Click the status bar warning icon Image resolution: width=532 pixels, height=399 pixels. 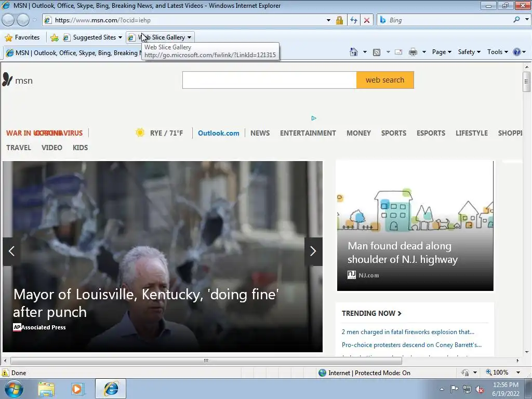tap(5, 373)
